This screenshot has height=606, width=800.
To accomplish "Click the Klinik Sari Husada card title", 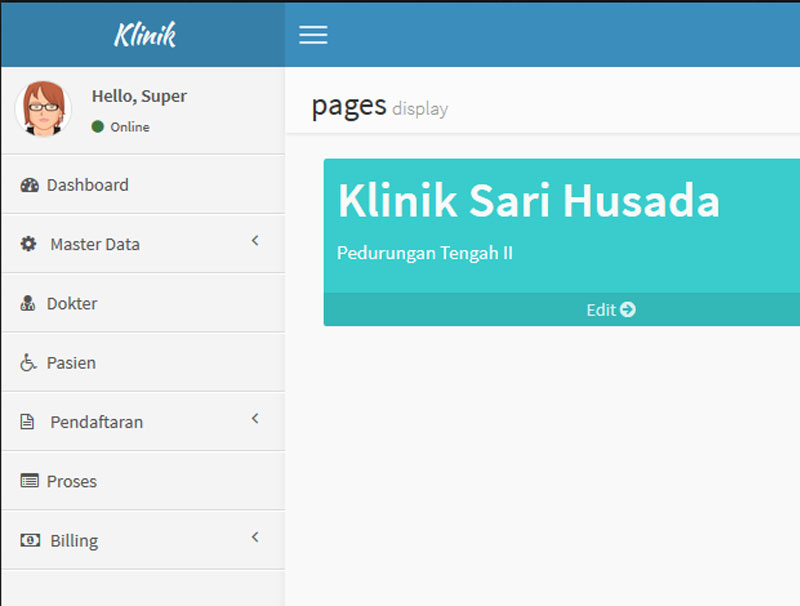I will (528, 201).
